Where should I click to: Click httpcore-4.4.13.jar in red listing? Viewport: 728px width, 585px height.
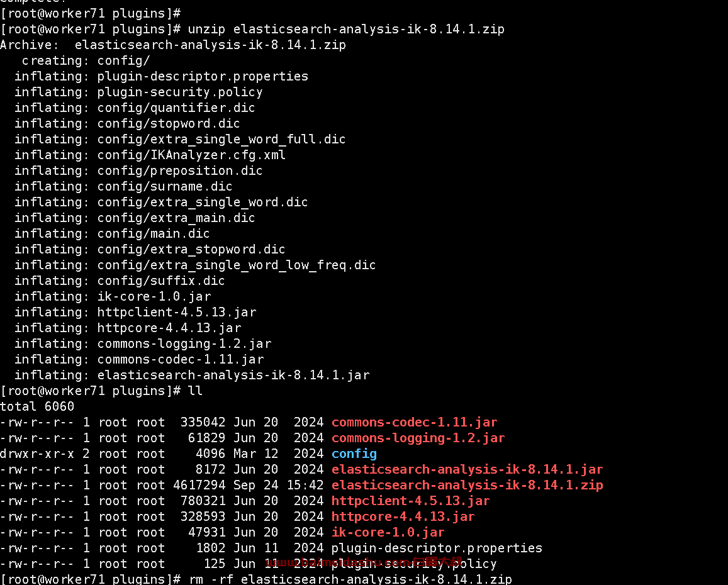click(403, 517)
